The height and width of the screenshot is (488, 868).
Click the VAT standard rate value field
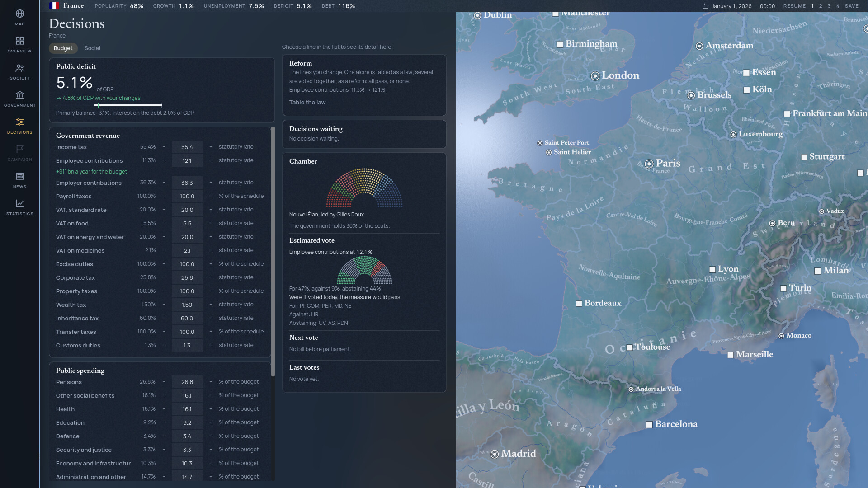click(187, 210)
